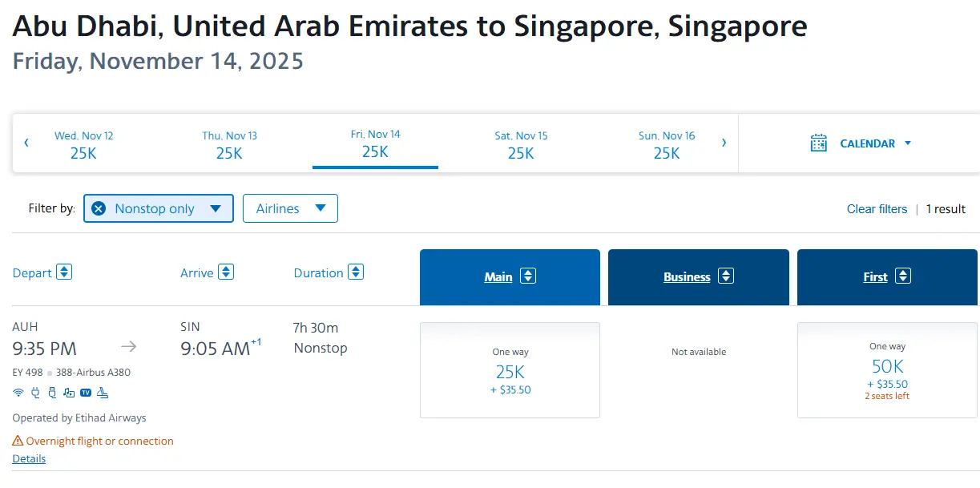Screen dimensions: 980x488
Task: Click the 9:35 PM departure time
Action: [45, 349]
